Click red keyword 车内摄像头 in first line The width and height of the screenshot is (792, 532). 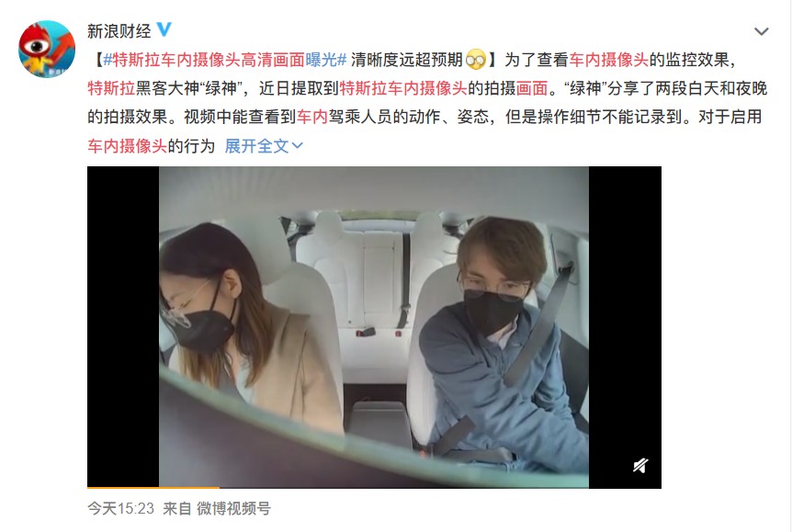coord(609,60)
